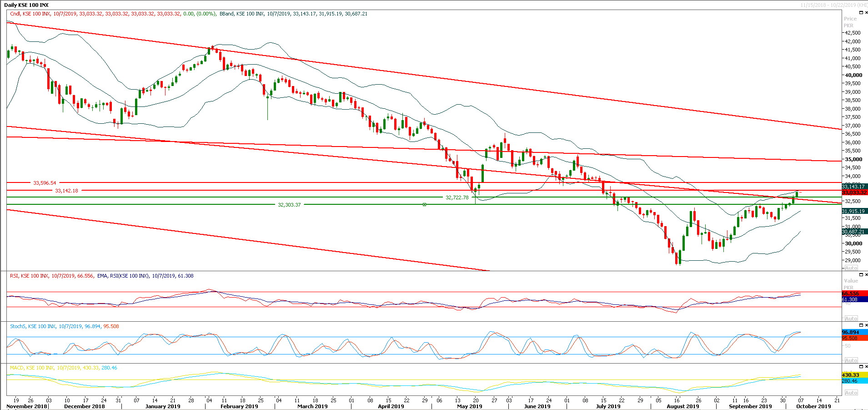Click the 280.46 MACD signal value tag
Screen dimensions: 868x410
coord(854,381)
